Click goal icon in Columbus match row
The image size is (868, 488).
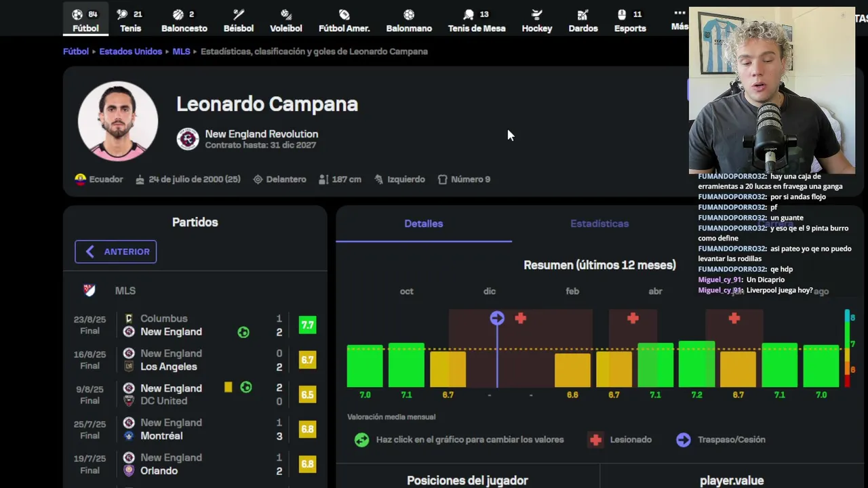point(243,332)
